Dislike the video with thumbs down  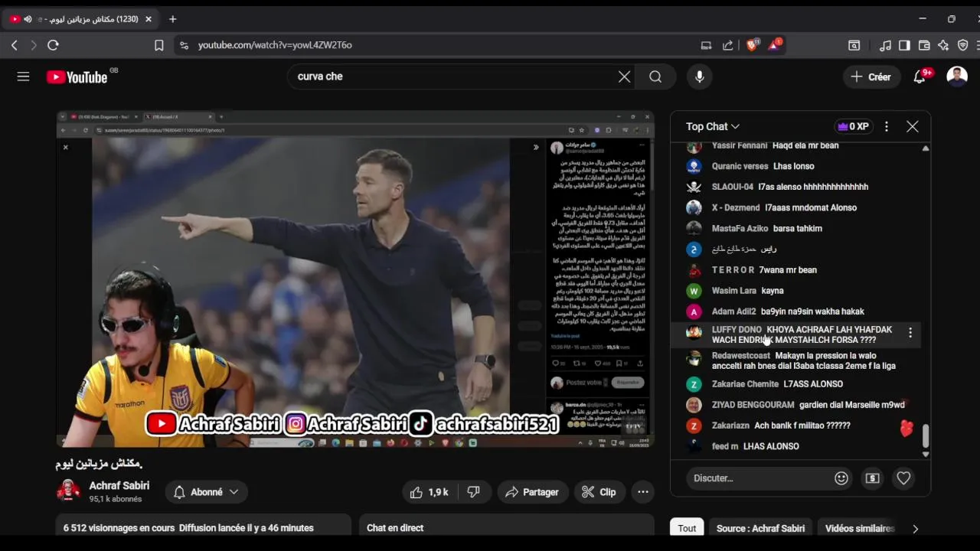pos(473,492)
